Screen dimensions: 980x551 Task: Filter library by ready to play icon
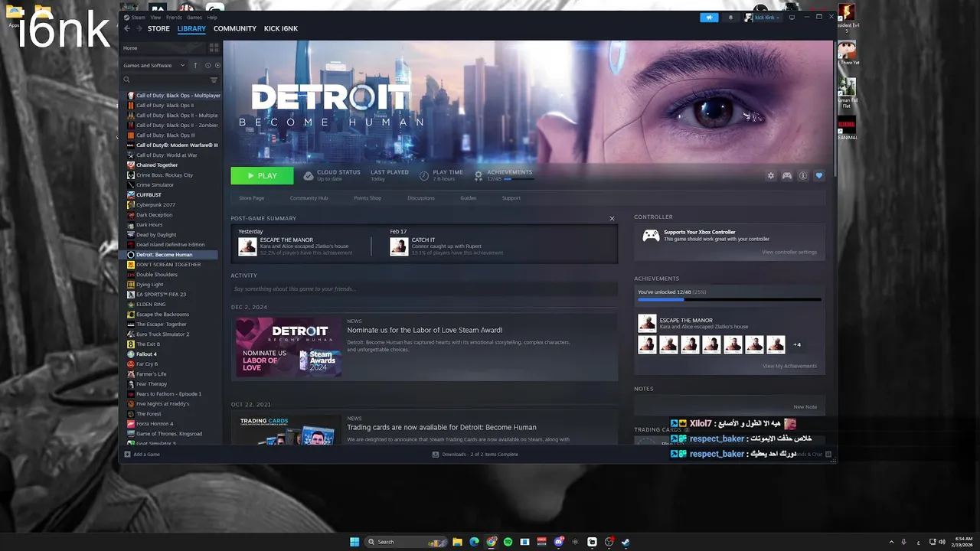(217, 65)
